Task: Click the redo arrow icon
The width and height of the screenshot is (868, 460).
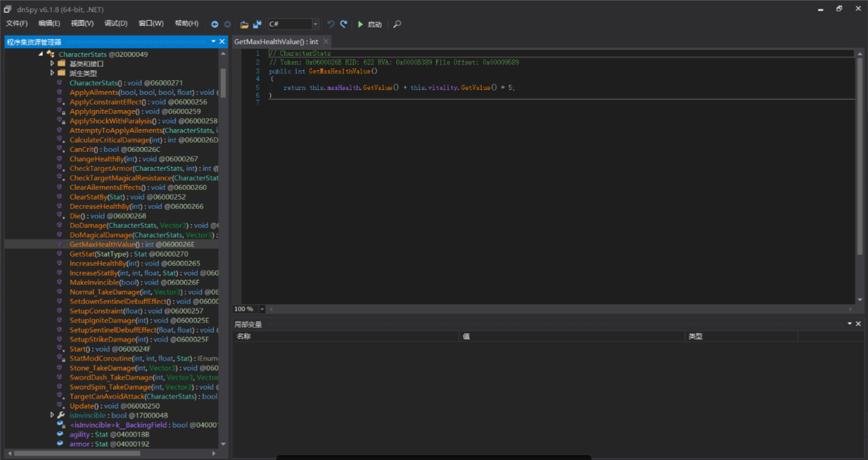Action: coord(343,25)
